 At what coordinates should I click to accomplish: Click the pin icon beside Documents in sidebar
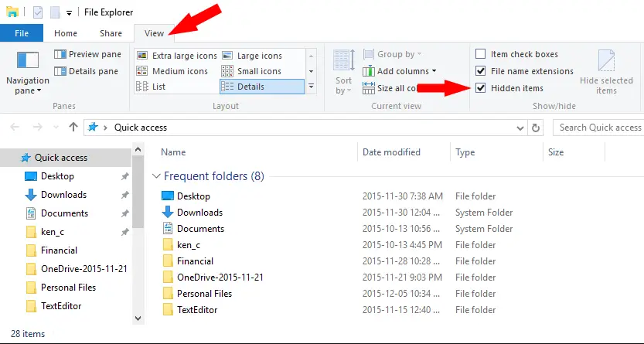tap(125, 213)
